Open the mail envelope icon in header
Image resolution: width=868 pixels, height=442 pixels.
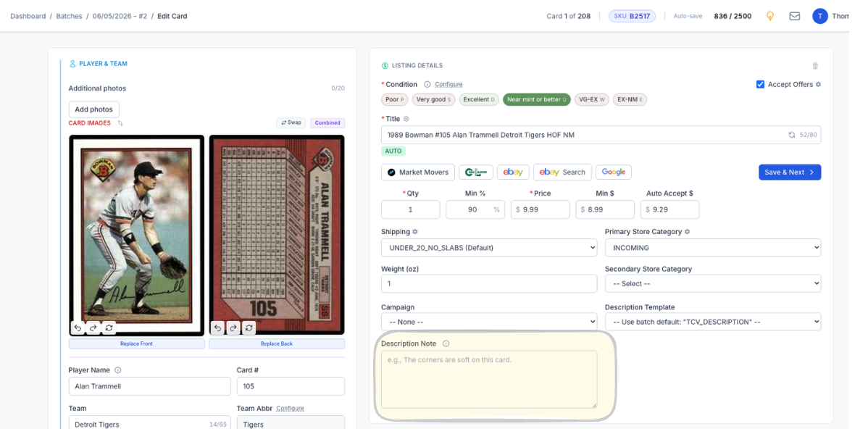[x=794, y=16]
